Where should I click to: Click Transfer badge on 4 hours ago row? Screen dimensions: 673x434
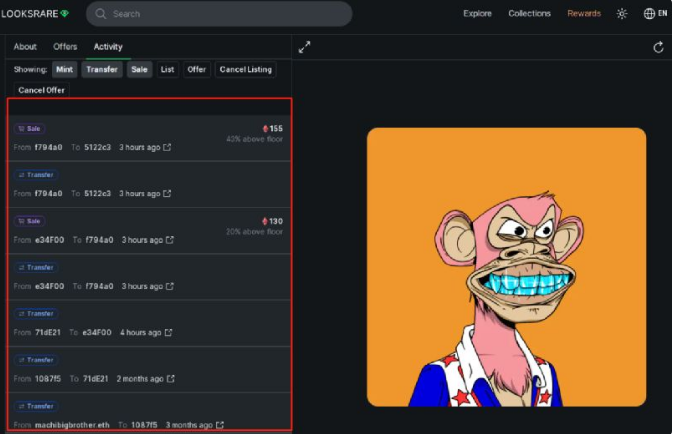pos(36,313)
